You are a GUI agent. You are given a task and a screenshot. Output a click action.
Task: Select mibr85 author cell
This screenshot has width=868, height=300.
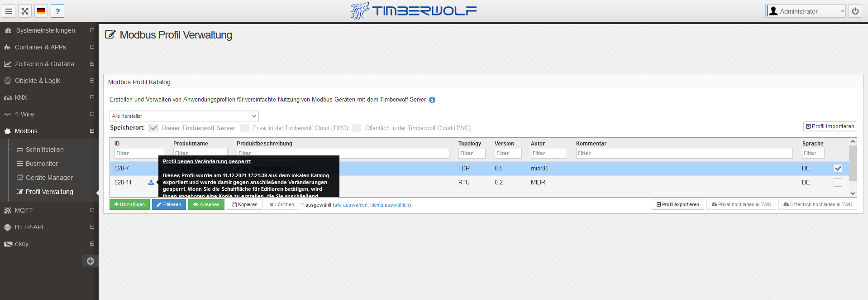click(539, 168)
